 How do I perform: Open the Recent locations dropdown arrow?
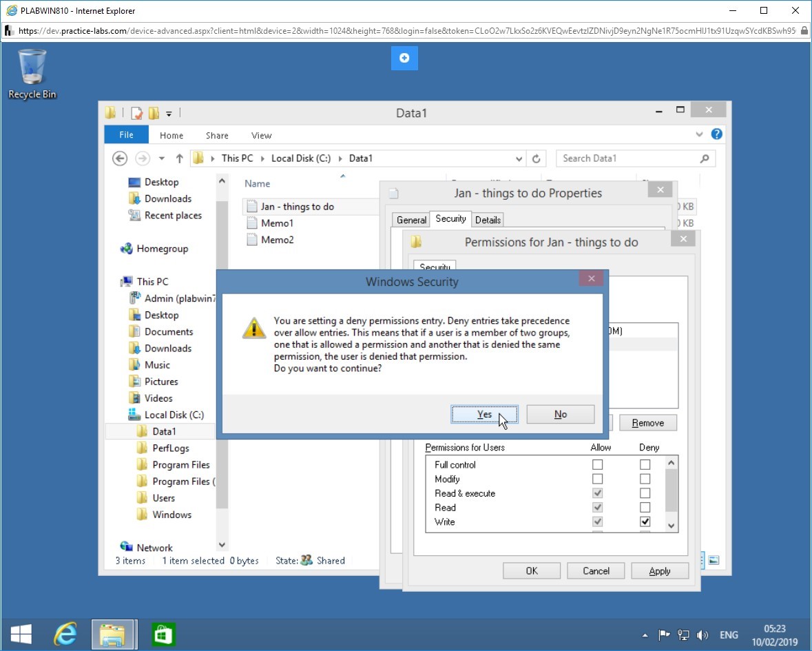tap(162, 158)
